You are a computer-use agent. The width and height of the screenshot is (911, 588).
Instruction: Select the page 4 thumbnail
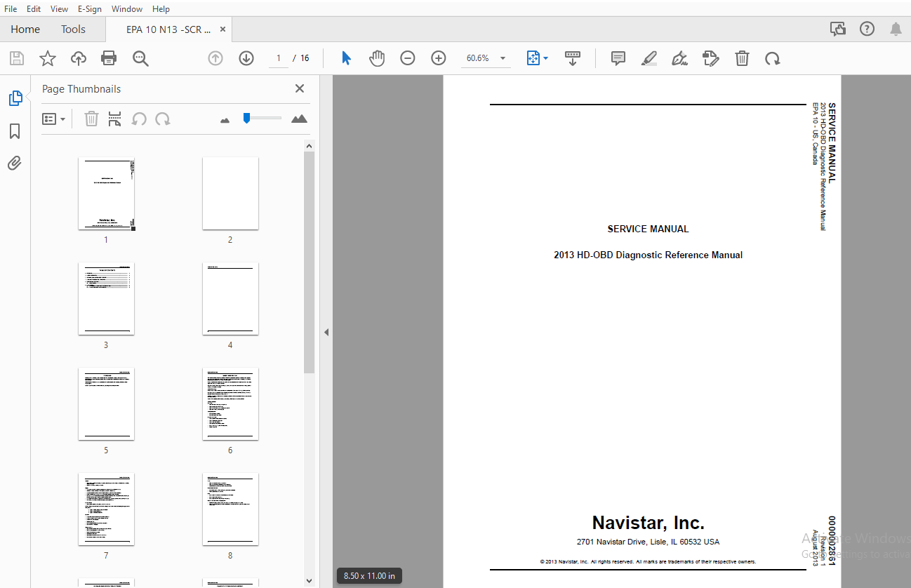coord(230,299)
